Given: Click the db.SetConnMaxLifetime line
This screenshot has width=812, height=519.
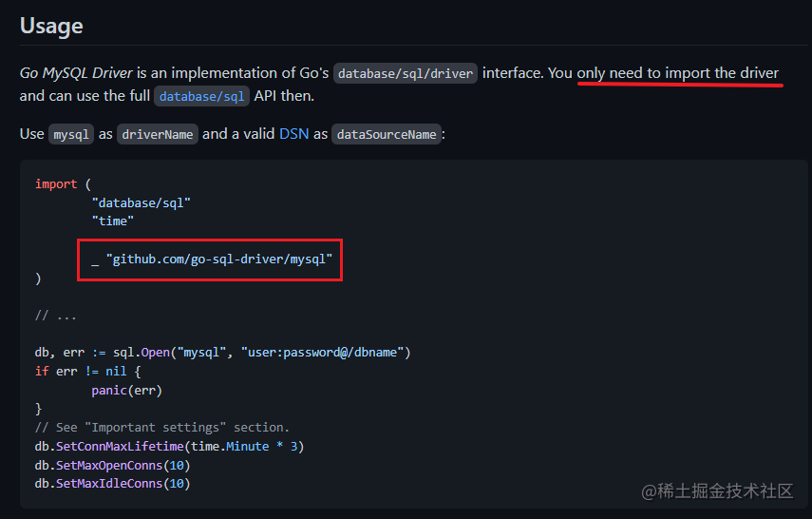Looking at the screenshot, I should pyautogui.click(x=169, y=447).
